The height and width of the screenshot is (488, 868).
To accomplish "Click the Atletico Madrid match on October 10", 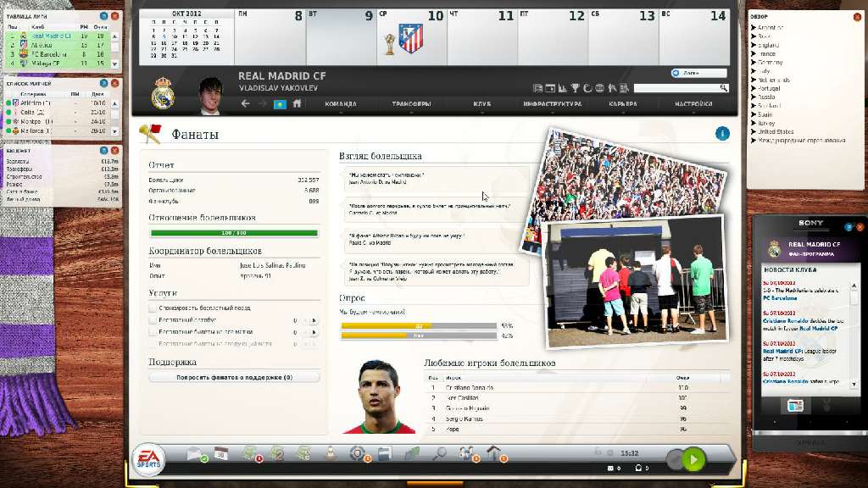I will [x=411, y=39].
